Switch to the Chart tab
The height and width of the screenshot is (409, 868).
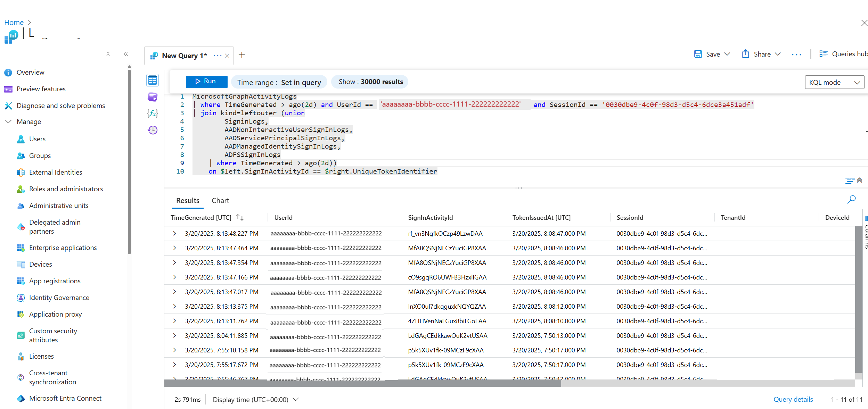[220, 201]
